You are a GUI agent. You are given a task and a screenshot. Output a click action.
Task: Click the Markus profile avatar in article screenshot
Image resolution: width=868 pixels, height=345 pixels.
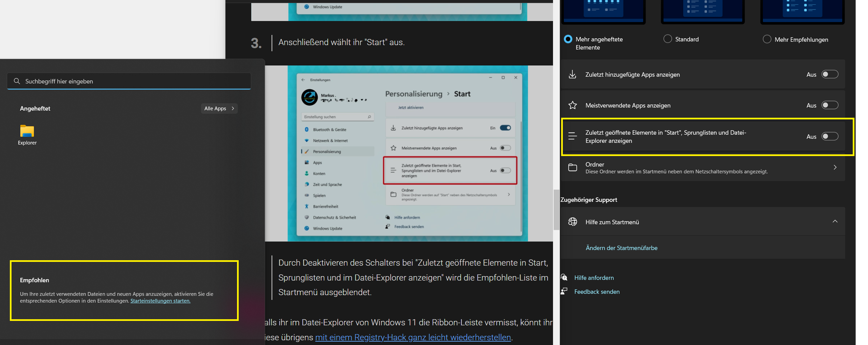pos(309,97)
